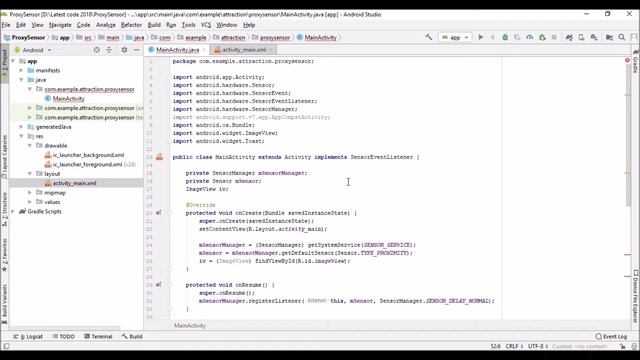Click the red error indicator atop the editor scrollbar
This screenshot has width=640, height=360.
(627, 60)
